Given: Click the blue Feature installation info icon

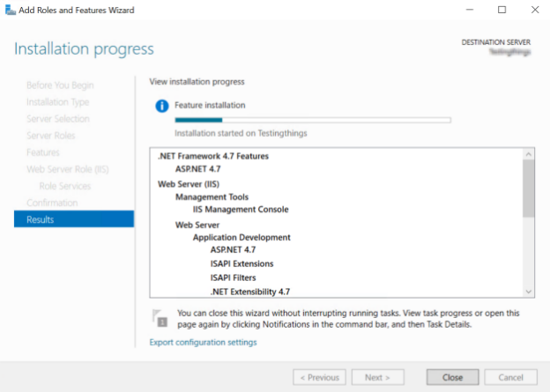Looking at the screenshot, I should pyautogui.click(x=161, y=106).
